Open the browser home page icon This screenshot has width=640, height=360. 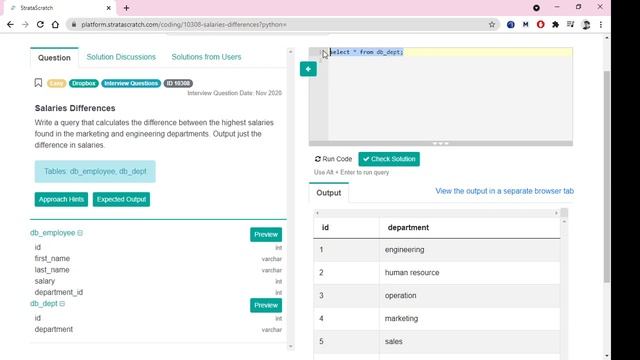coord(55,24)
